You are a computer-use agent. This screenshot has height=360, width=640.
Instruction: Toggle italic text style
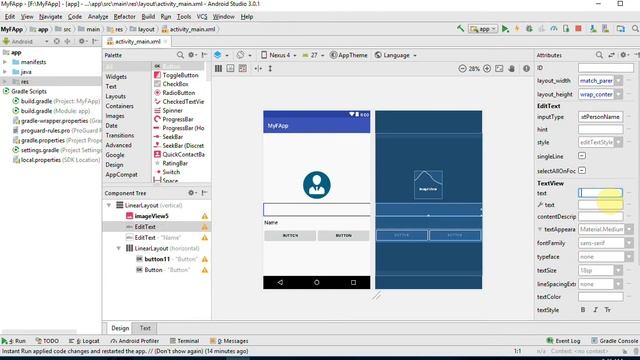(x=596, y=310)
